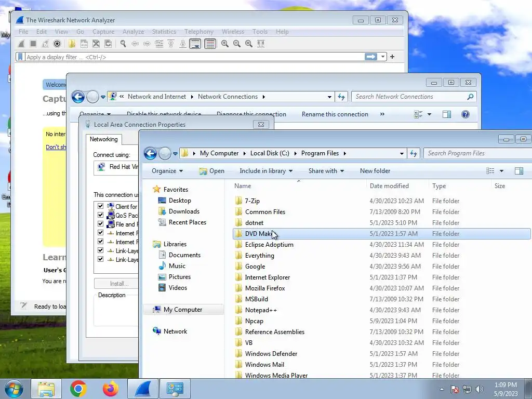Expand Include in library dropdown
This screenshot has height=399, width=532.
[x=266, y=171]
